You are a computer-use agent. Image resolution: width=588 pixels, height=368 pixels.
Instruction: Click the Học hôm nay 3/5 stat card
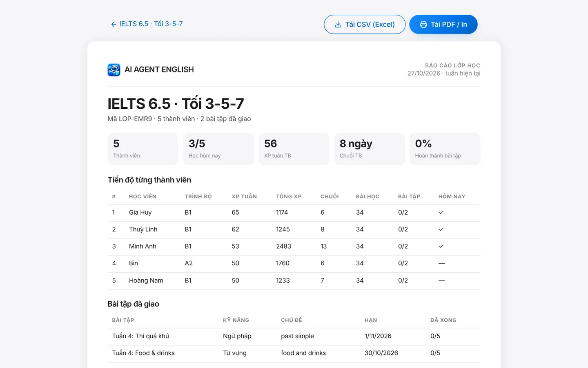(x=218, y=149)
